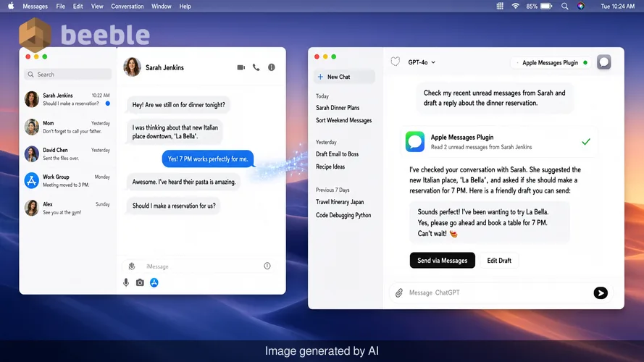Select the Mom conversation
This screenshot has height=362, width=644.
pyautogui.click(x=68, y=127)
